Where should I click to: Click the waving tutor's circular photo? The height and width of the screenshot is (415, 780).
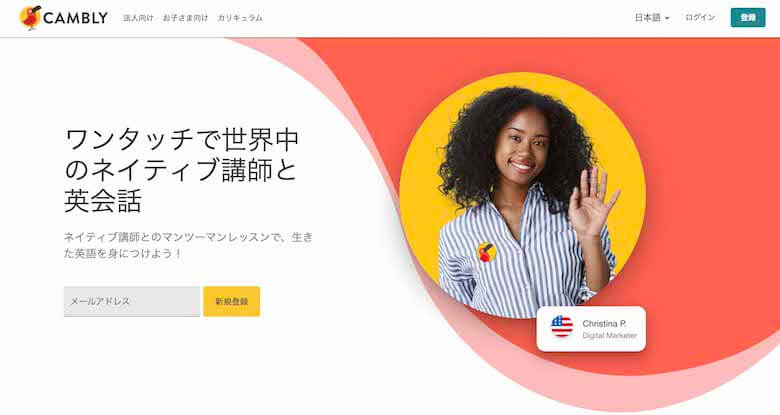tap(522, 195)
